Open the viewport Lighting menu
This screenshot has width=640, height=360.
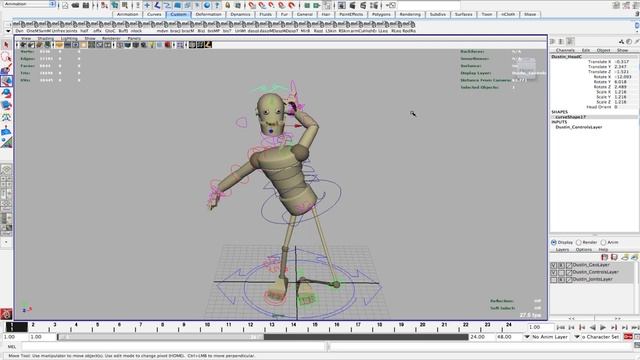pyautogui.click(x=69, y=39)
